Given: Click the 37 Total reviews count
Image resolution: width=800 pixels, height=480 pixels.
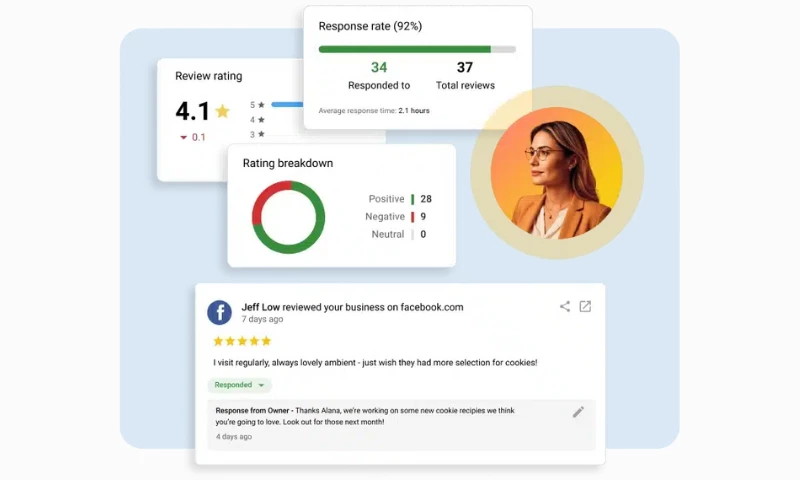Looking at the screenshot, I should click(x=464, y=68).
